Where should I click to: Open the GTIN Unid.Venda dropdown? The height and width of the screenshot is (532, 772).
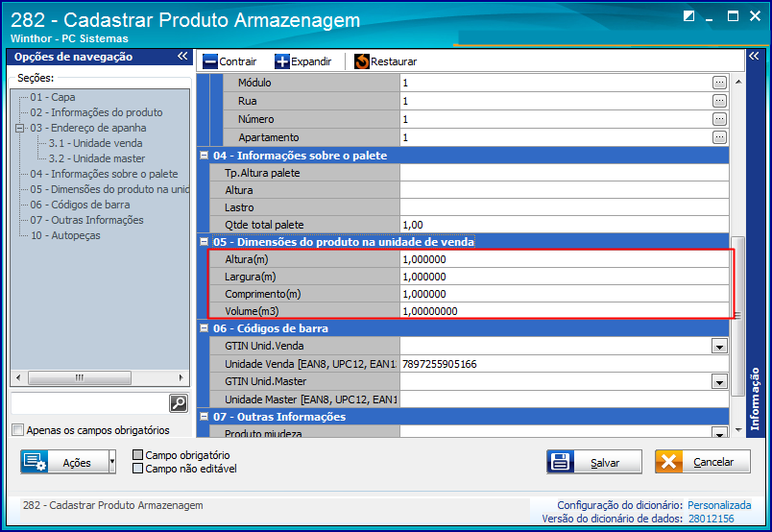(x=719, y=347)
